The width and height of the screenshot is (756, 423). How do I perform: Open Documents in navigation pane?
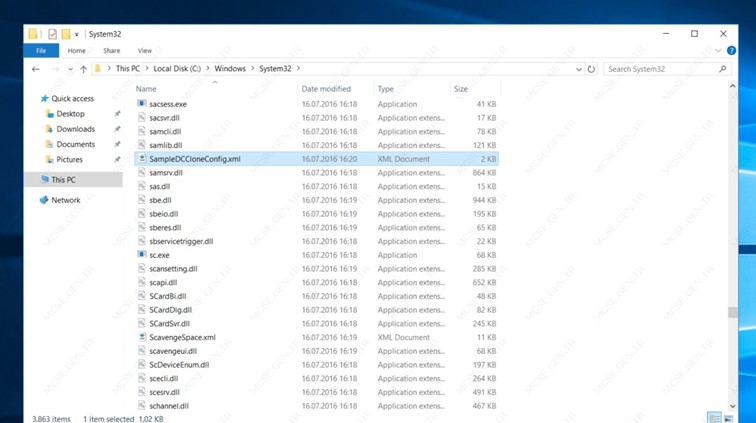(75, 144)
